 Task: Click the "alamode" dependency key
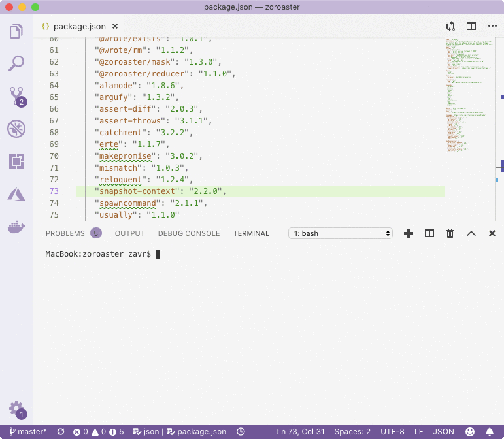(x=116, y=86)
